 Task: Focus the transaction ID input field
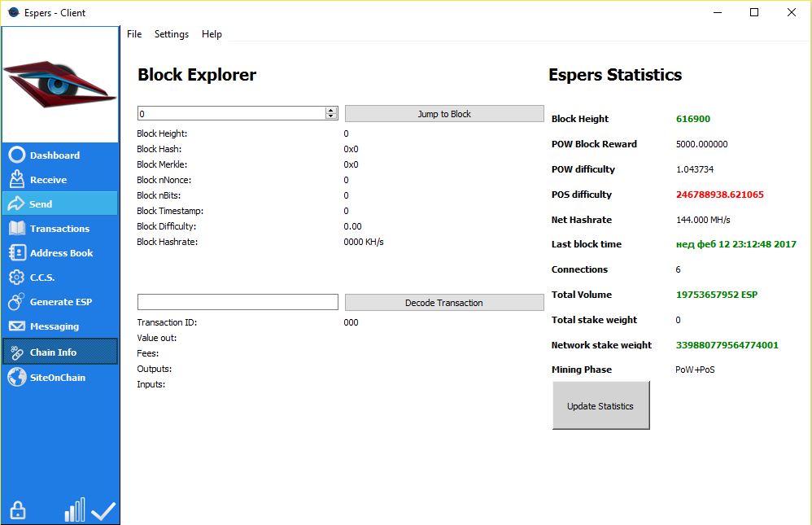(238, 302)
